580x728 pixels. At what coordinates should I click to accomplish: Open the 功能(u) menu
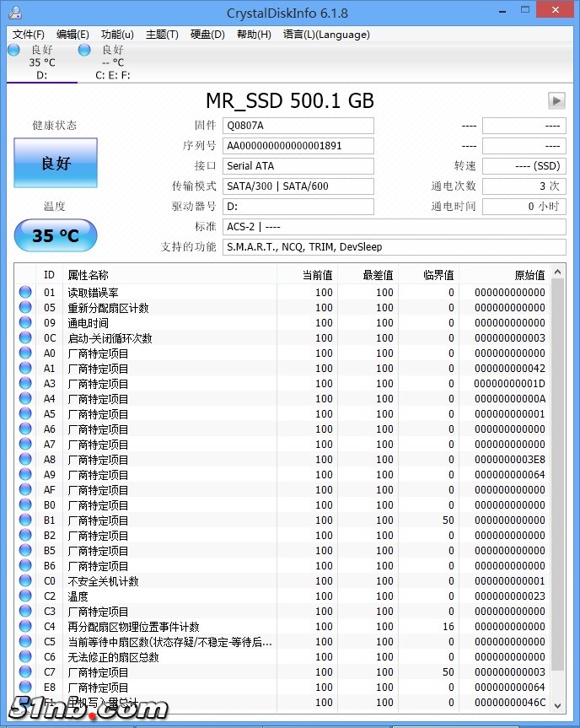[x=117, y=35]
